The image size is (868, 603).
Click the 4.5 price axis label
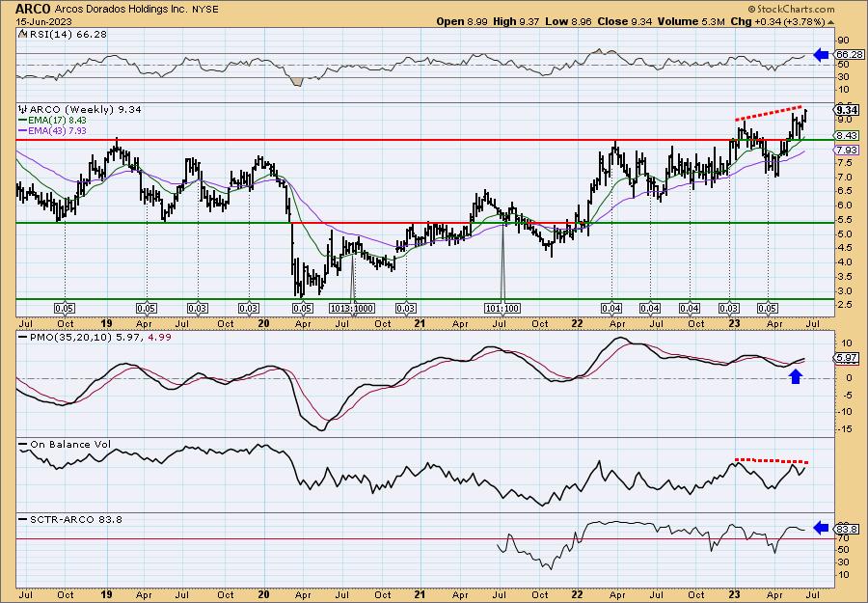tap(844, 248)
